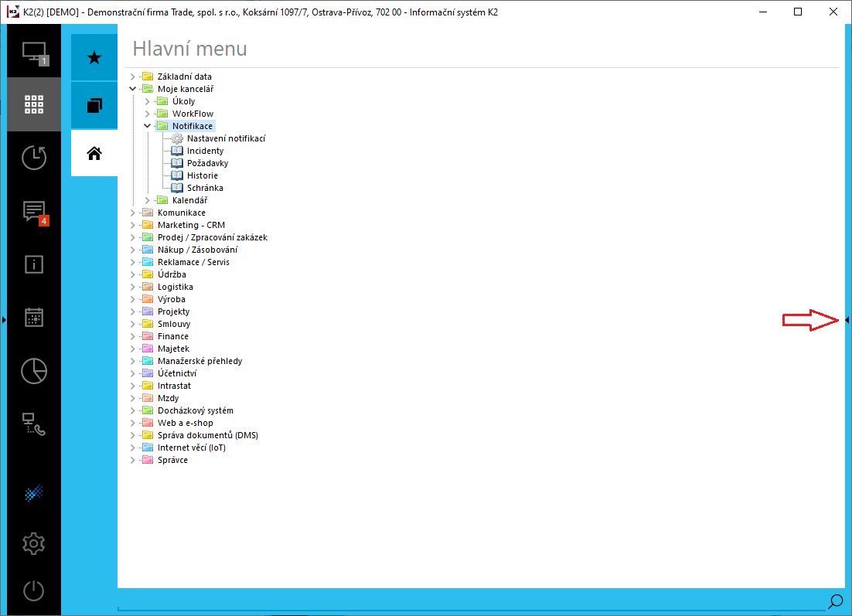Screen dimensions: 852x616
Task: Select the Údržba tree item
Action: tap(172, 274)
